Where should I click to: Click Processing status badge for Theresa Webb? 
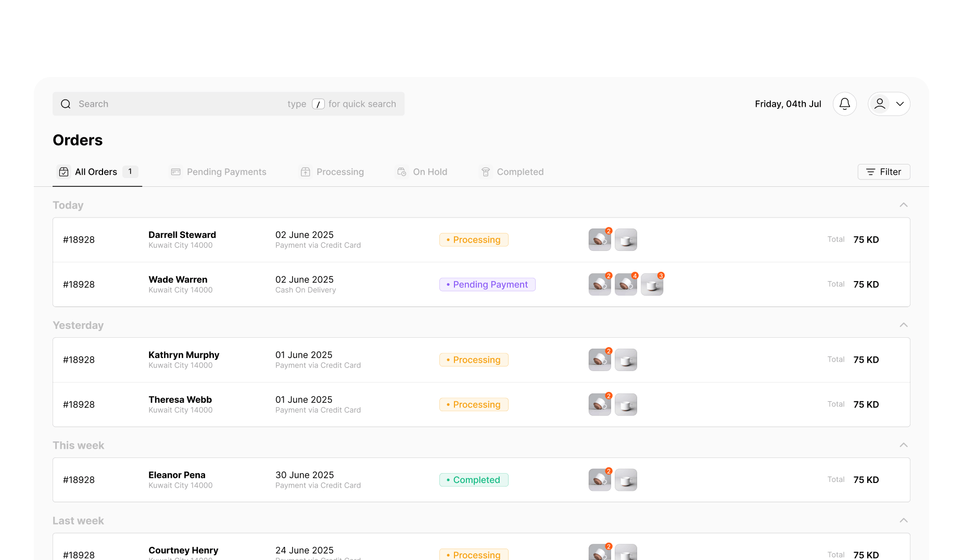tap(474, 405)
